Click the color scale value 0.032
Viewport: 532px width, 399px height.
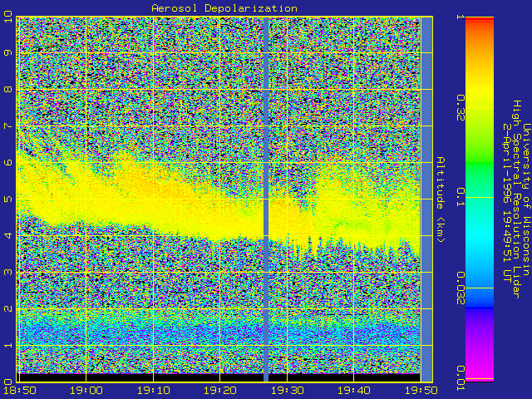point(460,288)
